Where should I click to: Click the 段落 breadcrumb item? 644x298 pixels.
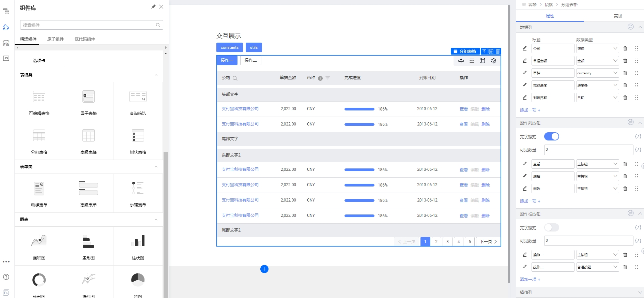(549, 5)
